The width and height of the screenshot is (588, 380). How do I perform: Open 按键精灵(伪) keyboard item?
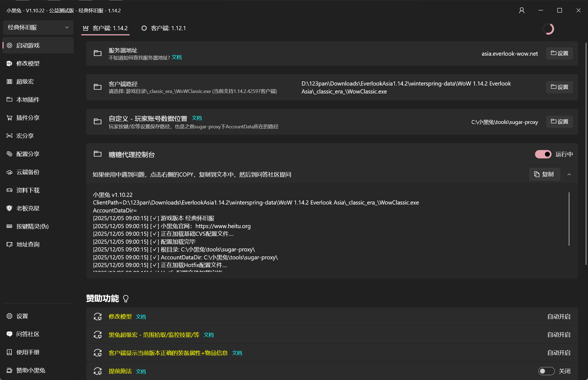tap(32, 226)
